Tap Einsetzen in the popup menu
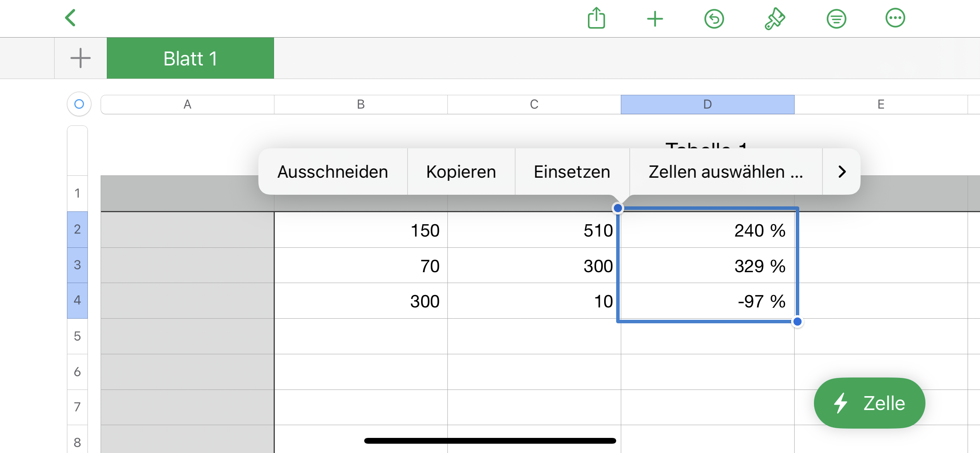980x453 pixels. pyautogui.click(x=572, y=172)
